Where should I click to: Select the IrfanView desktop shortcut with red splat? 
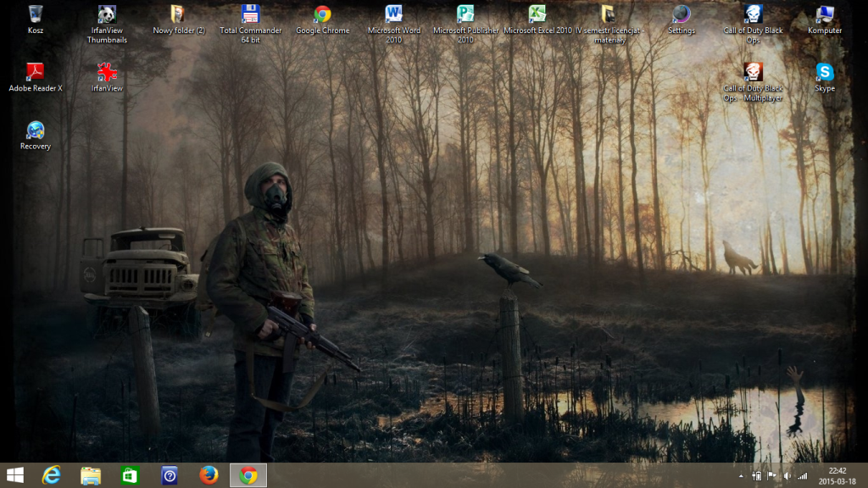(107, 77)
